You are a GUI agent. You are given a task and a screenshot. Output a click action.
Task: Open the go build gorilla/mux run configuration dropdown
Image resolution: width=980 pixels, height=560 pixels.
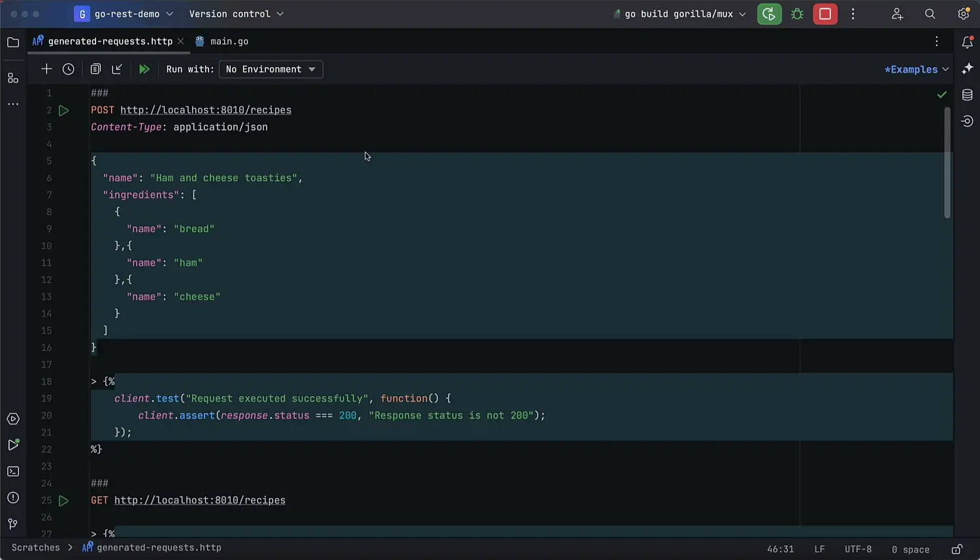tap(679, 14)
